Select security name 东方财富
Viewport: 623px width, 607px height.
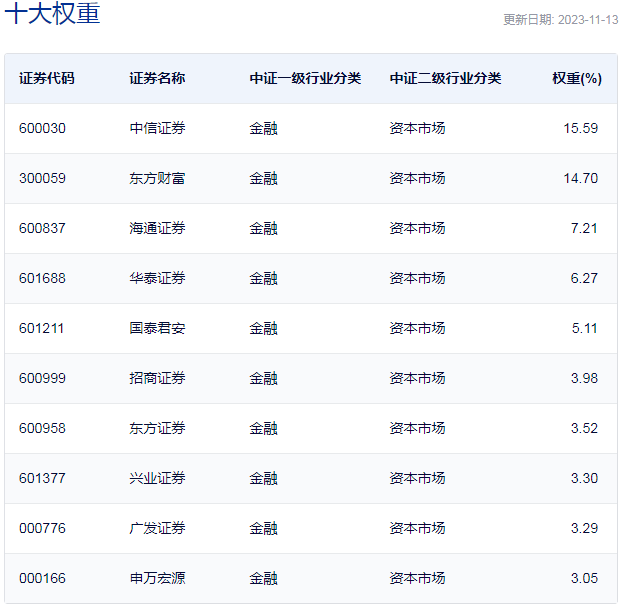click(157, 178)
